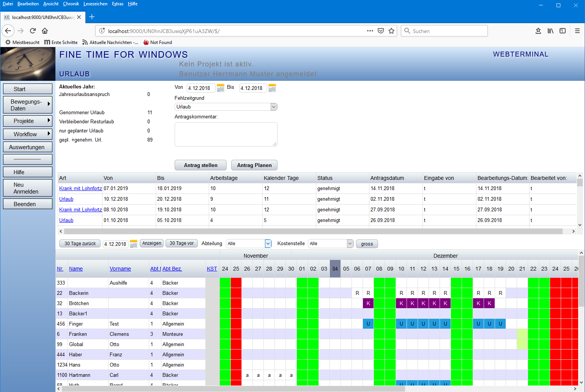Click the purple K cell on day 07
This screenshot has width=585, height=392.
tap(368, 303)
